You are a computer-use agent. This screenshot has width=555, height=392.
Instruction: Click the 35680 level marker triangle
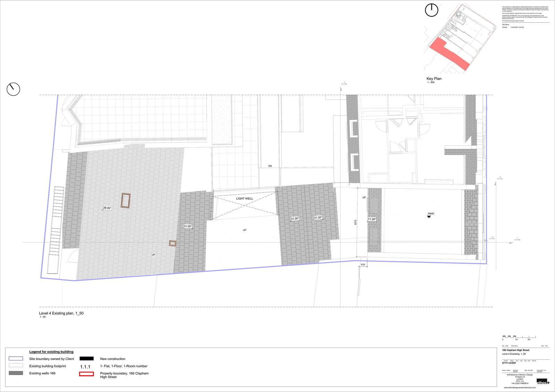429,217
